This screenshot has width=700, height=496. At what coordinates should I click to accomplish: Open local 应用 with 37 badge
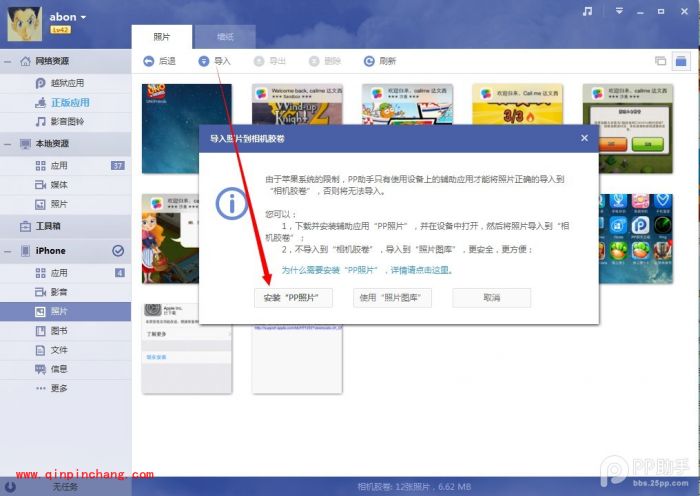tap(65, 166)
